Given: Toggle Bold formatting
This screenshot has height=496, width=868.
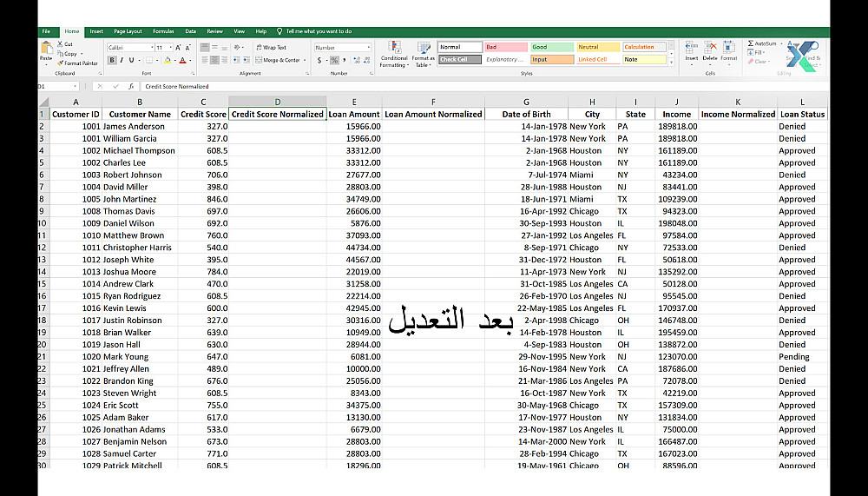Looking at the screenshot, I should point(112,60).
